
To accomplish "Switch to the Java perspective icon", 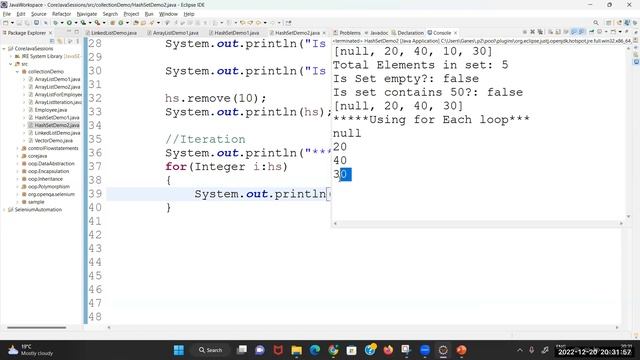I will [x=627, y=23].
